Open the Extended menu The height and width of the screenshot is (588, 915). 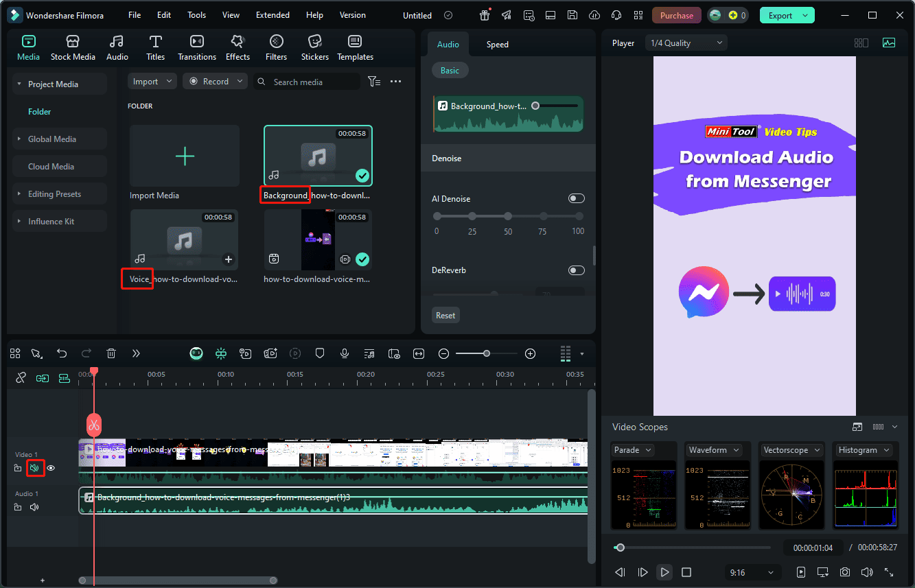click(273, 15)
